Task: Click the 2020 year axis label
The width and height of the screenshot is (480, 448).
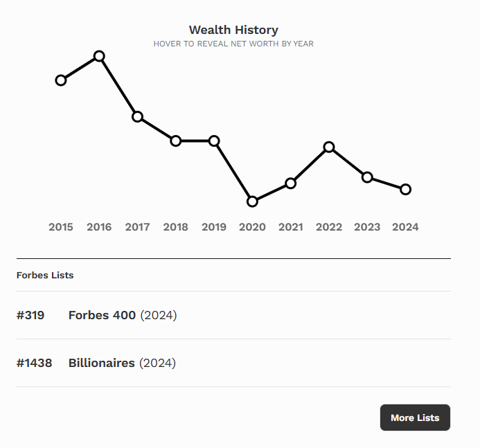Action: tap(253, 227)
